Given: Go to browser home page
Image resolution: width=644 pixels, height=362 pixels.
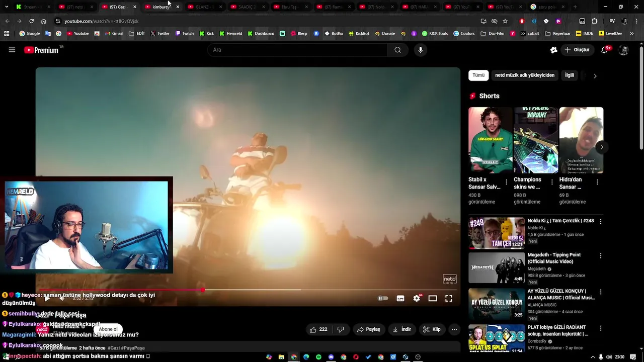Looking at the screenshot, I should [43, 21].
